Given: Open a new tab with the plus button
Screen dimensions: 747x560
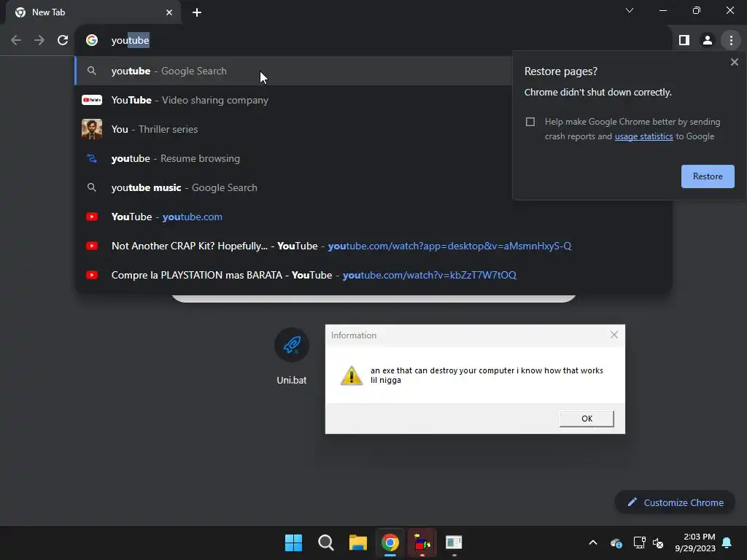Looking at the screenshot, I should point(197,12).
